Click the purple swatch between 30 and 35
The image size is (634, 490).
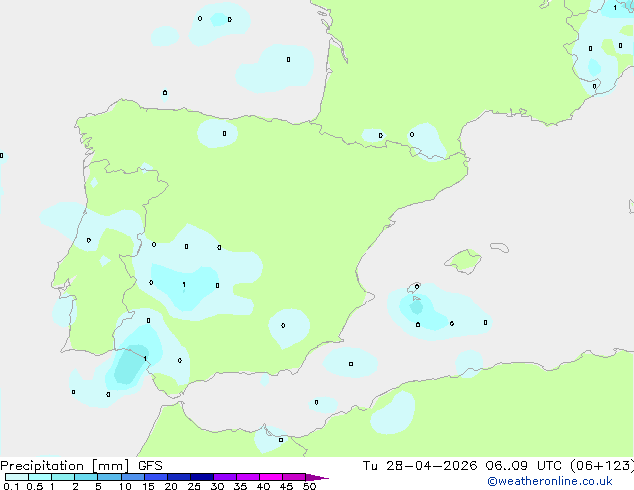225,477
